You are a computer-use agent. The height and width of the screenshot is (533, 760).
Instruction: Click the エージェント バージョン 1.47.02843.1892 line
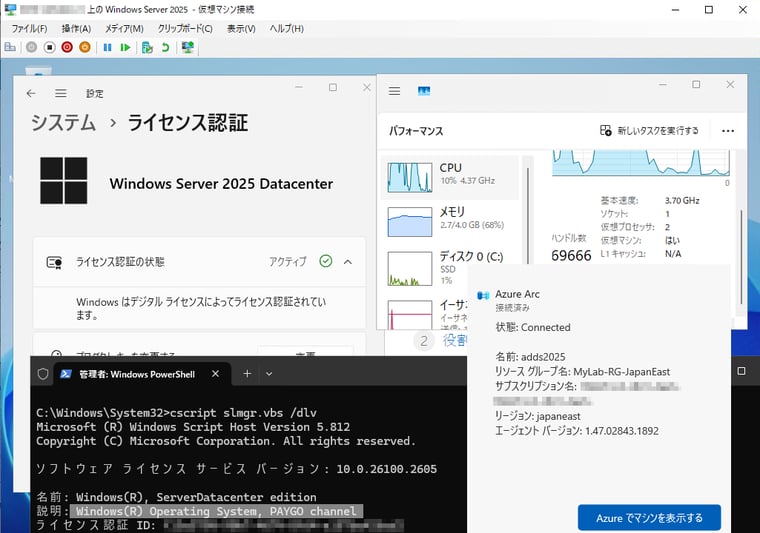click(576, 431)
